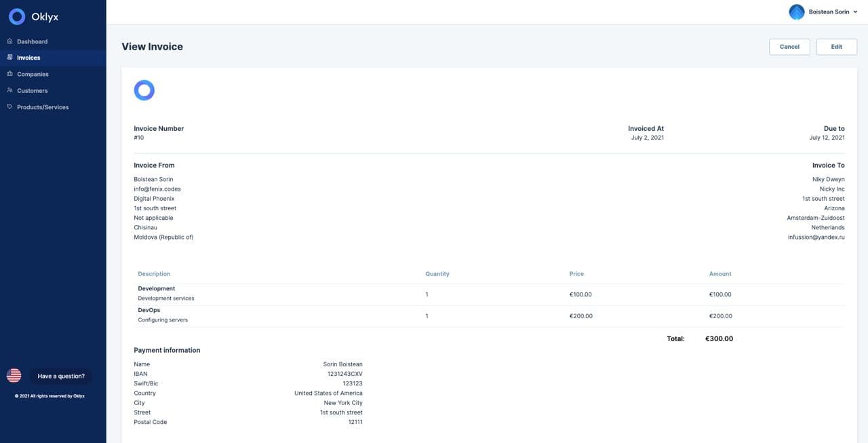The height and width of the screenshot is (443, 868).
Task: Open the Boistean Sorin user dropdown arrow
Action: click(x=855, y=12)
